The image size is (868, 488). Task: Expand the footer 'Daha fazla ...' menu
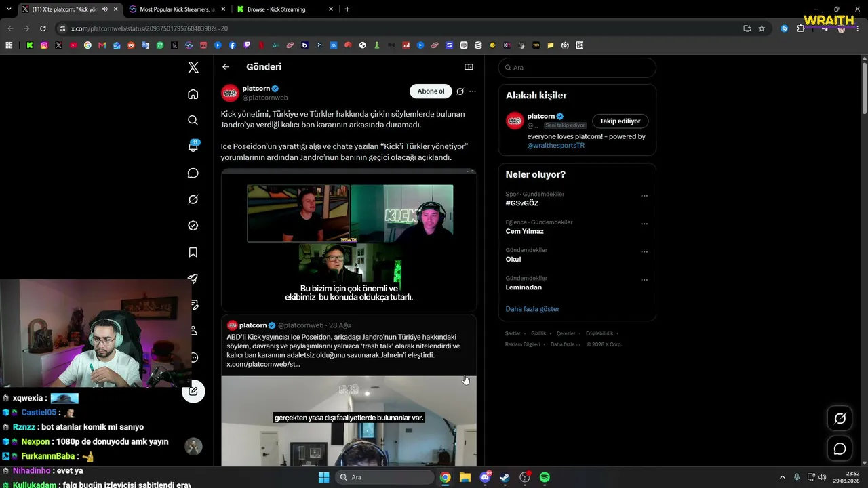click(565, 344)
